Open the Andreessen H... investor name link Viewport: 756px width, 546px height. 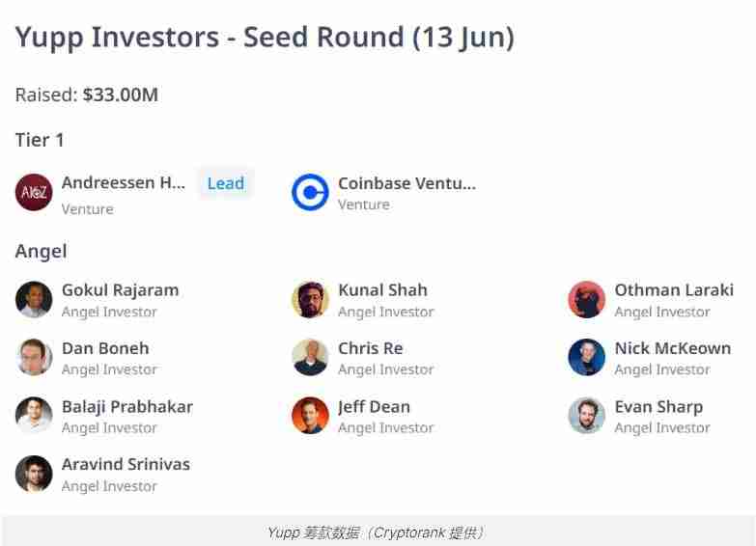(123, 182)
